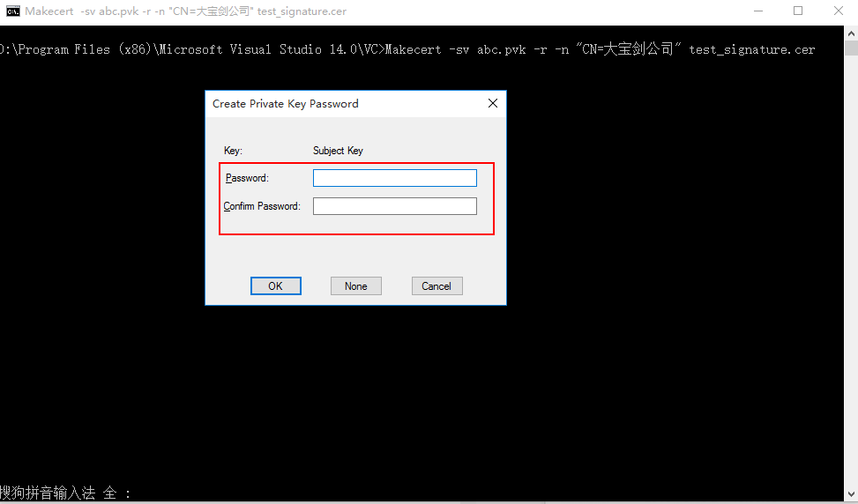858x504 pixels.
Task: Click the 'Key:' label
Action: pos(233,151)
